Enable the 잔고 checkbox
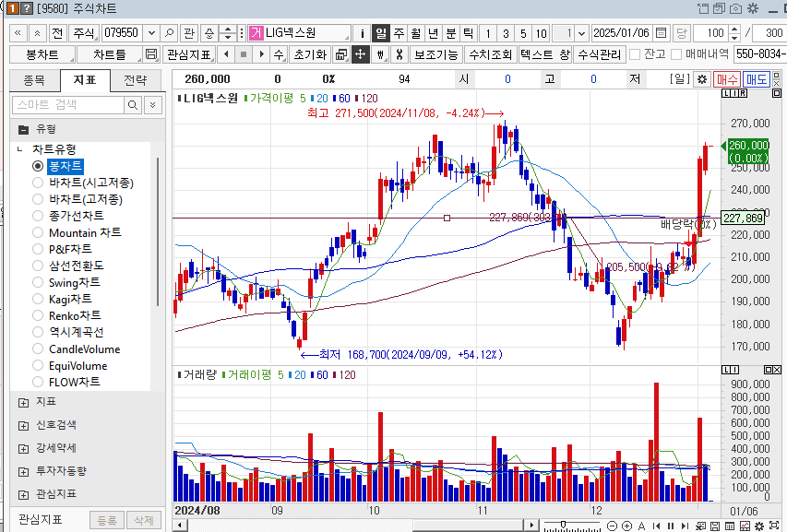The image size is (787, 532). coord(635,54)
